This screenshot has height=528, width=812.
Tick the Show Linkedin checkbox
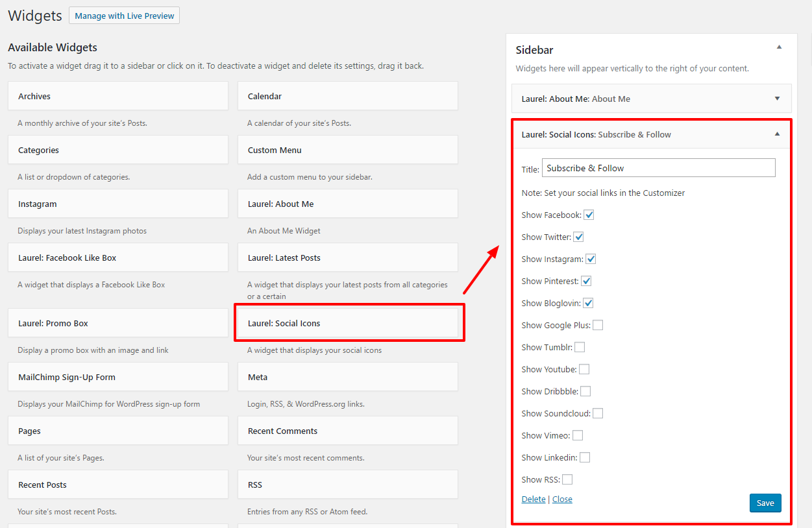(x=585, y=457)
